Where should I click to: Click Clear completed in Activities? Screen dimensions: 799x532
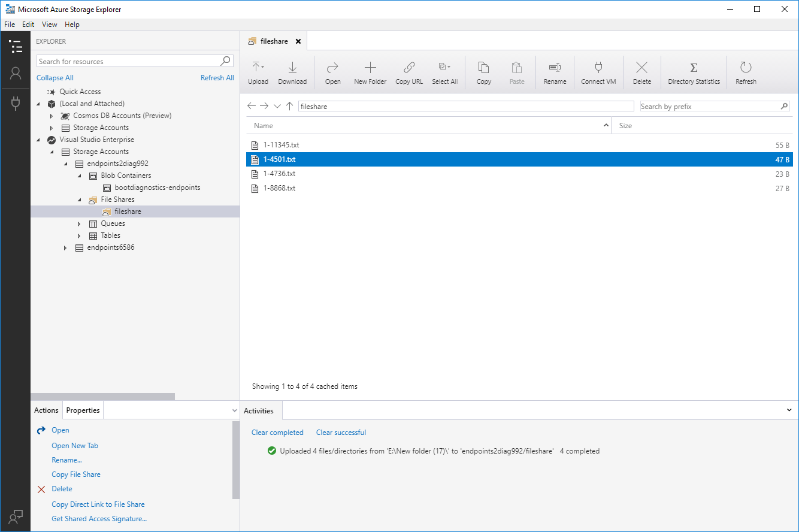tap(277, 433)
